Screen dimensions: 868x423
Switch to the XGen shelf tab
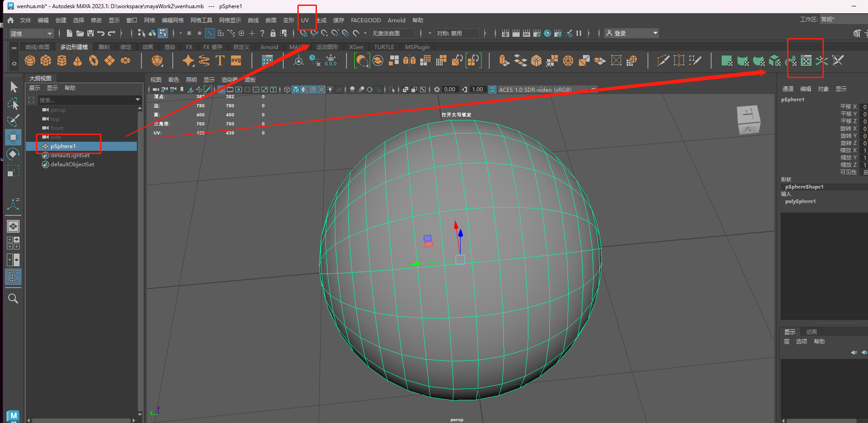[x=356, y=47]
